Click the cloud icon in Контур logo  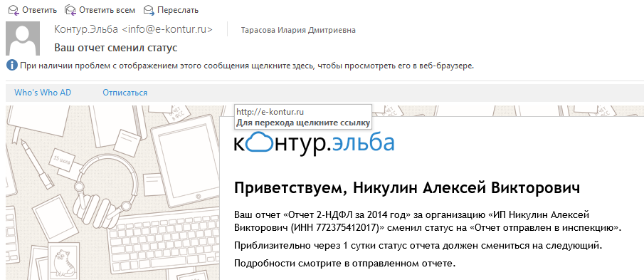point(259,142)
